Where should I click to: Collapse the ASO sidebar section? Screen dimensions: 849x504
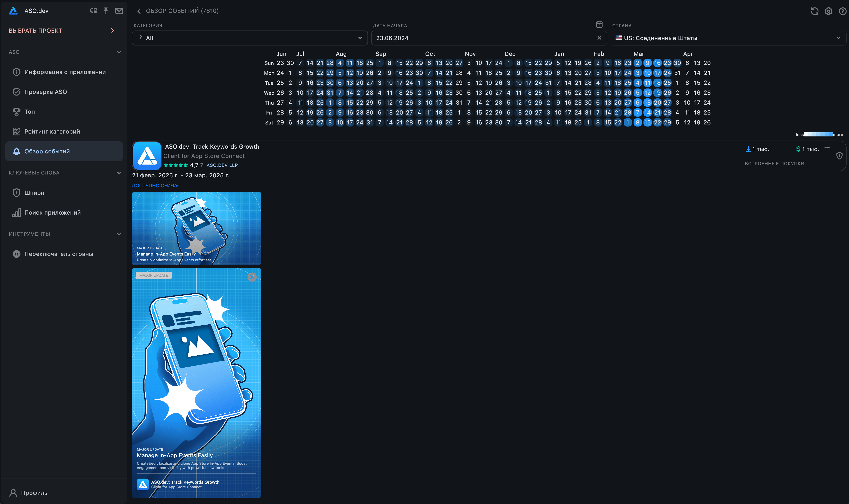[119, 52]
